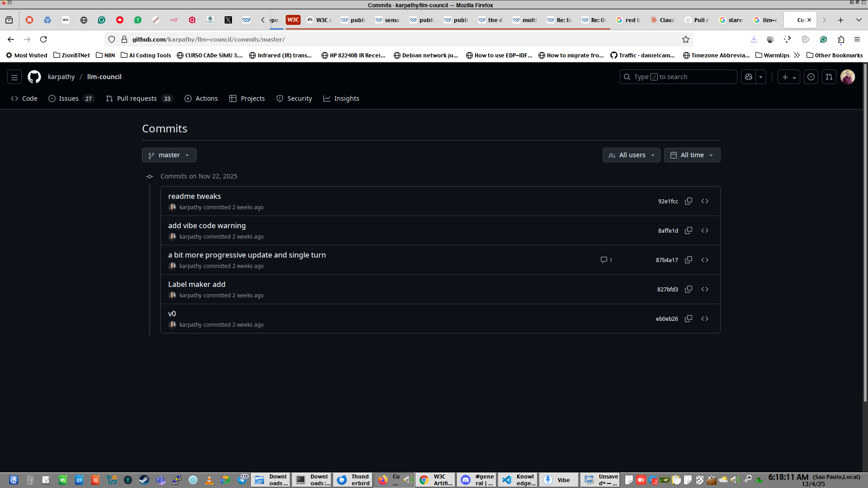Open the global navigation hamburger menu

click(x=14, y=77)
